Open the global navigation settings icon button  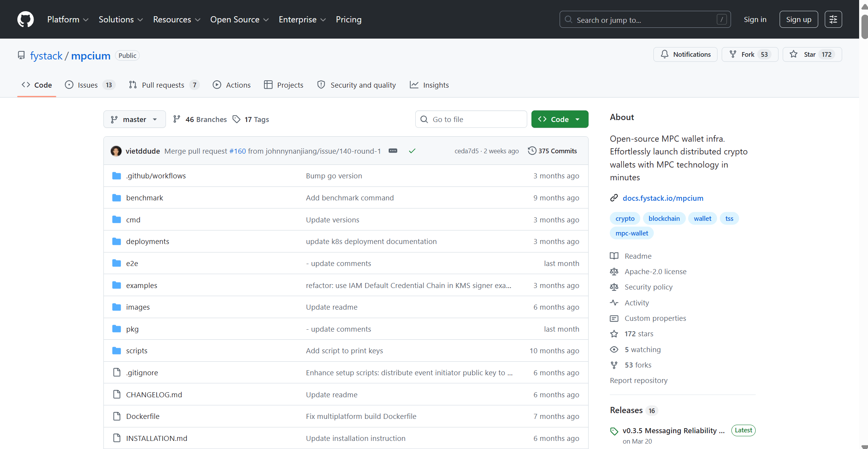[833, 19]
